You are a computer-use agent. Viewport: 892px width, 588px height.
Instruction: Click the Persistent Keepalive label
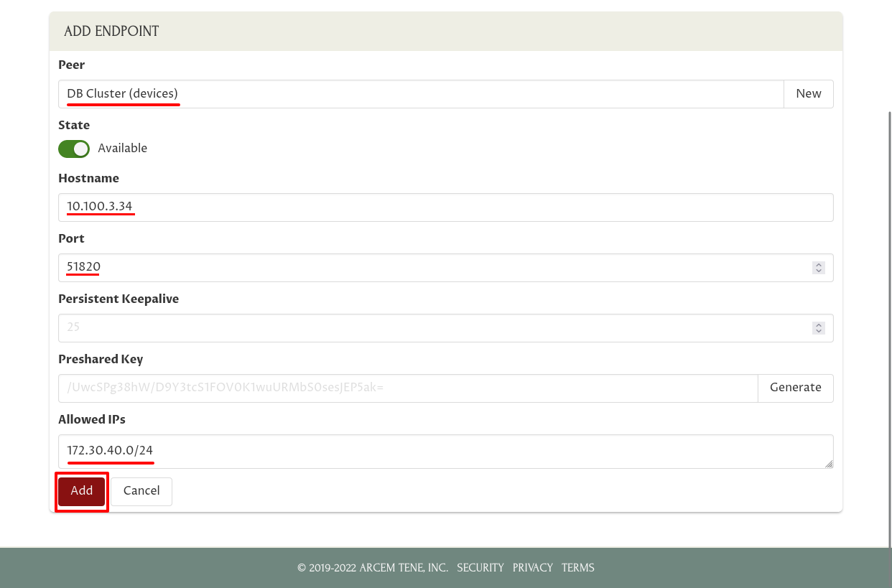119,299
